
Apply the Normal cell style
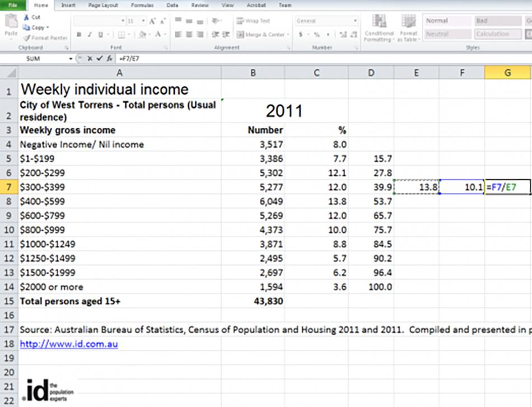click(447, 21)
